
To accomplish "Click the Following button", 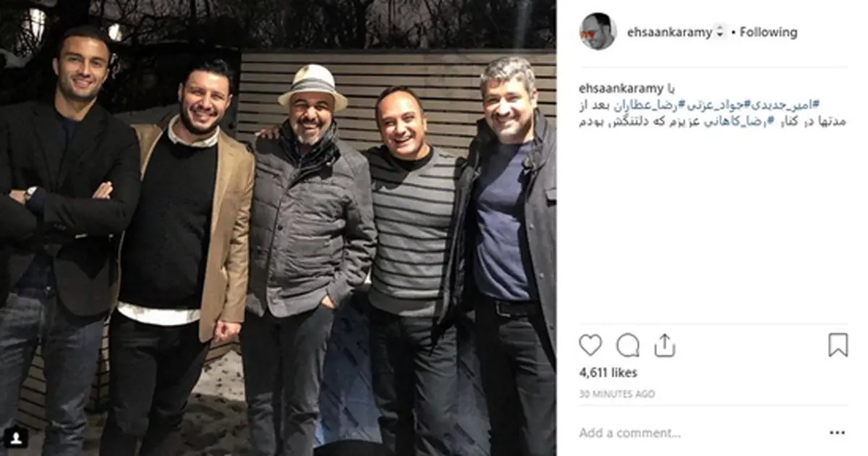I will point(768,33).
